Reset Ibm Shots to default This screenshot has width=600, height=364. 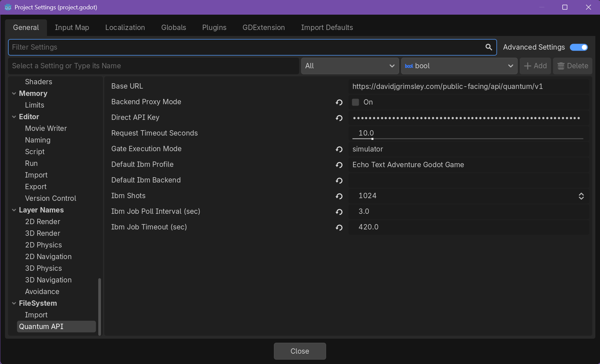(x=339, y=196)
